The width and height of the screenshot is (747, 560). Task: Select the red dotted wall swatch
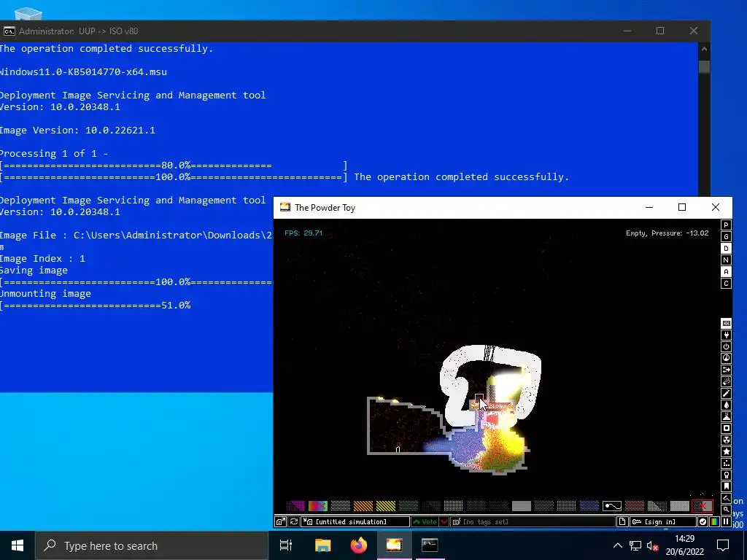pyautogui.click(x=634, y=506)
